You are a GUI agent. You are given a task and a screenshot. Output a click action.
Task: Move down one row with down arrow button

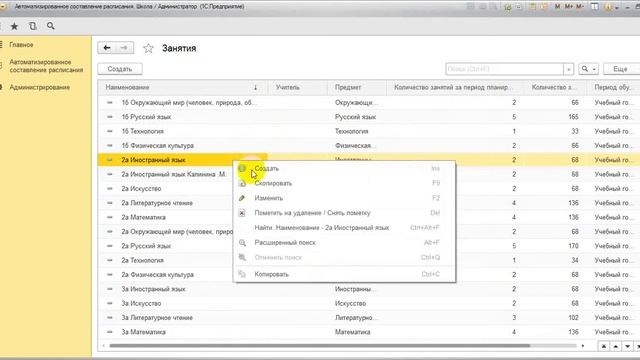[627, 346]
